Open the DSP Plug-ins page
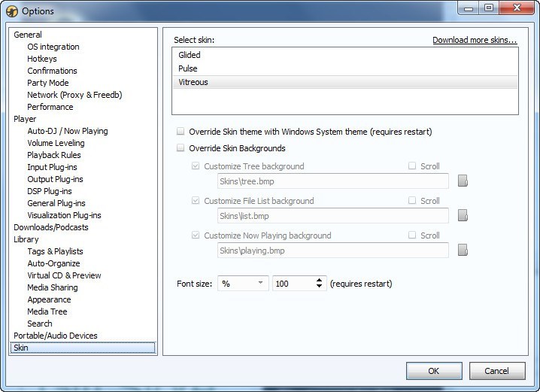Screen dimensions: 540x392 49,192
